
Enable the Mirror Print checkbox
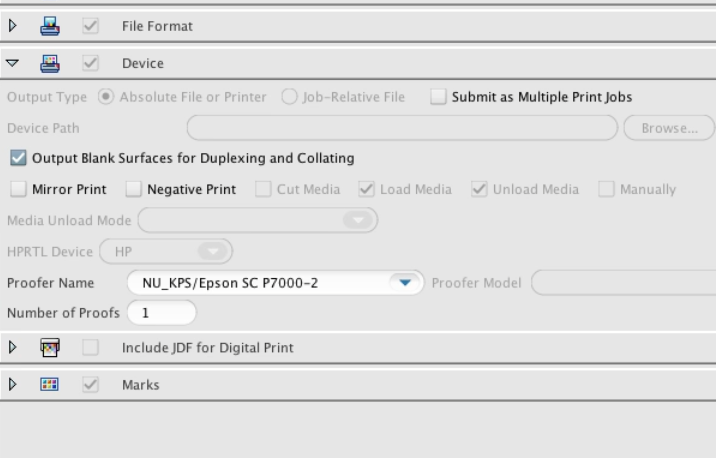(18, 189)
